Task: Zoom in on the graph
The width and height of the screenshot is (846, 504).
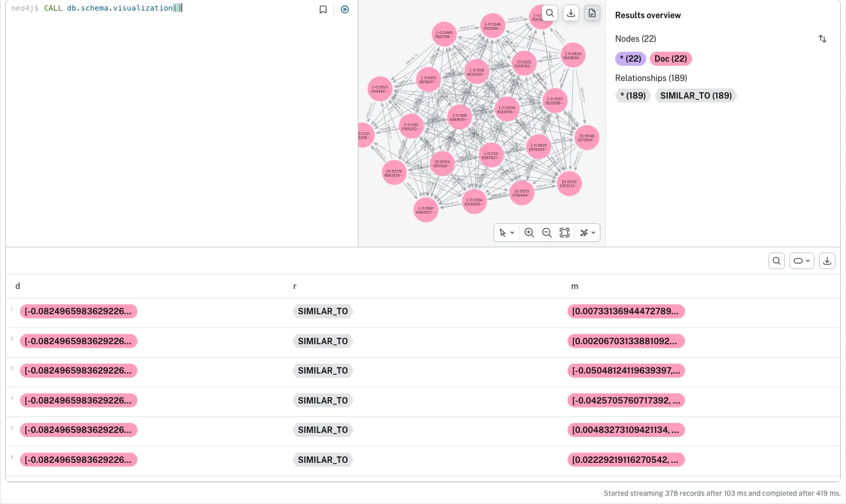Action: tap(529, 233)
